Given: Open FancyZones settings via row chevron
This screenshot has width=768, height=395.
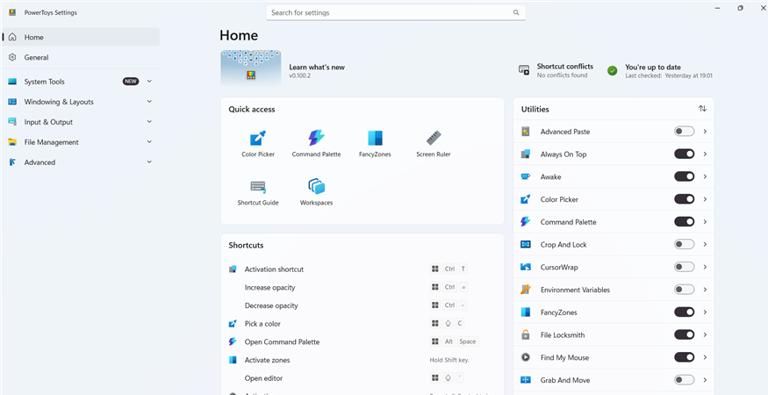Looking at the screenshot, I should point(705,312).
